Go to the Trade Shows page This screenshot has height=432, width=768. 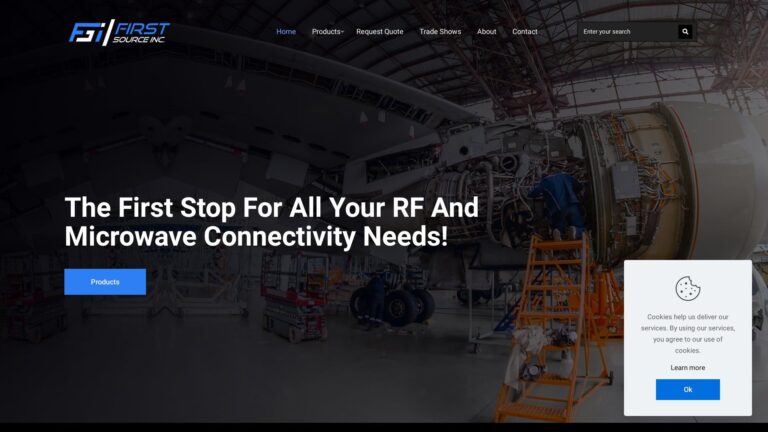pyautogui.click(x=440, y=31)
